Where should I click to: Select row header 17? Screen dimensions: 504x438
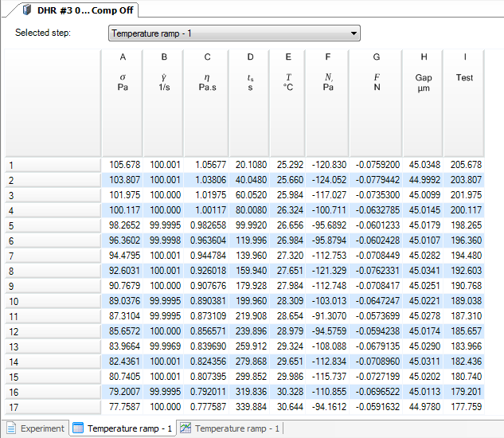53,407
